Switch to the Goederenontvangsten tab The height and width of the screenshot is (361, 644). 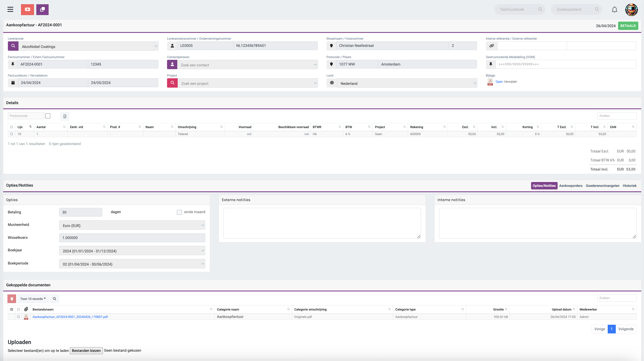pos(602,186)
